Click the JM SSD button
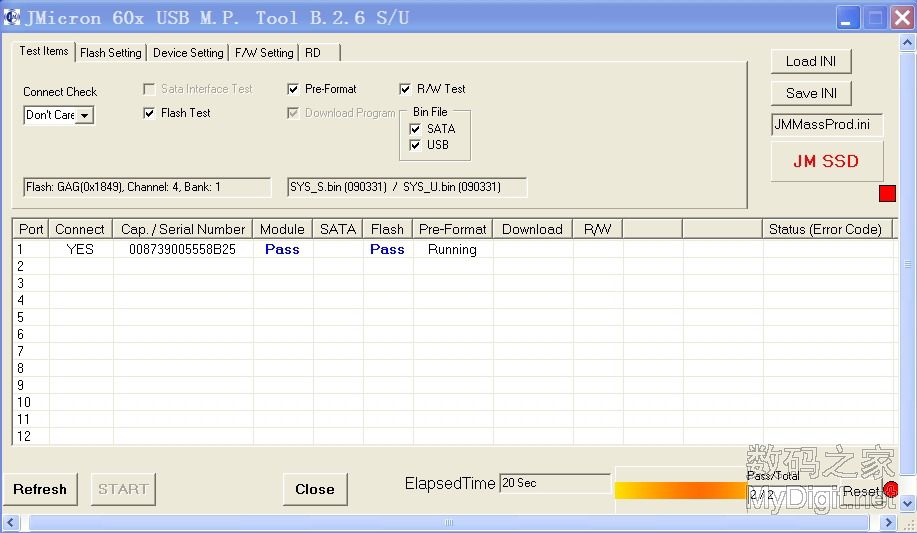917x533 pixels. pyautogui.click(x=826, y=161)
